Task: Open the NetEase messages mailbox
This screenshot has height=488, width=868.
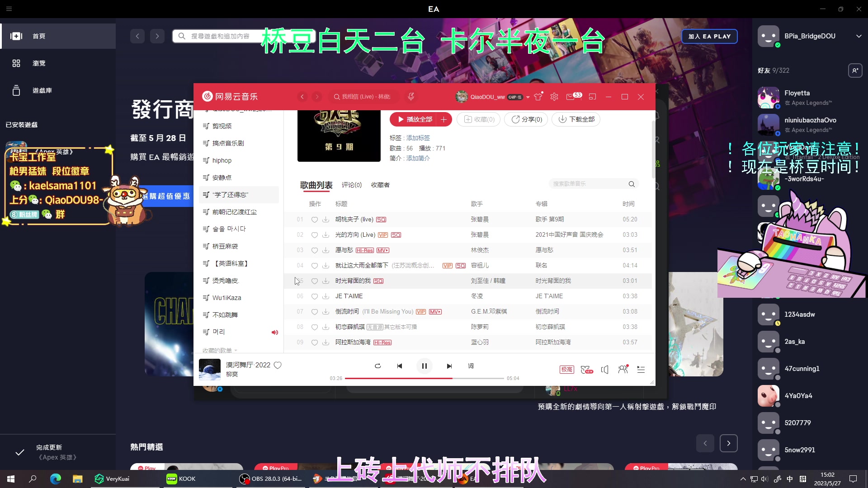Action: coord(571,97)
